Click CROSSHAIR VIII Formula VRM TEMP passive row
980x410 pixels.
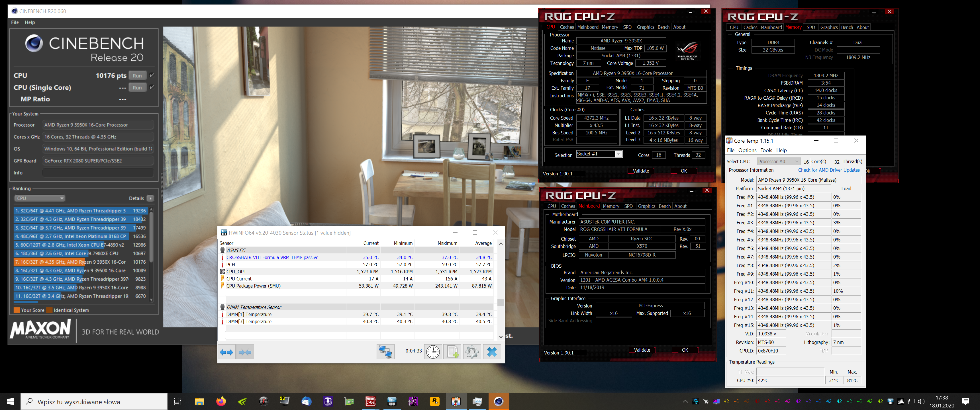tap(356, 257)
